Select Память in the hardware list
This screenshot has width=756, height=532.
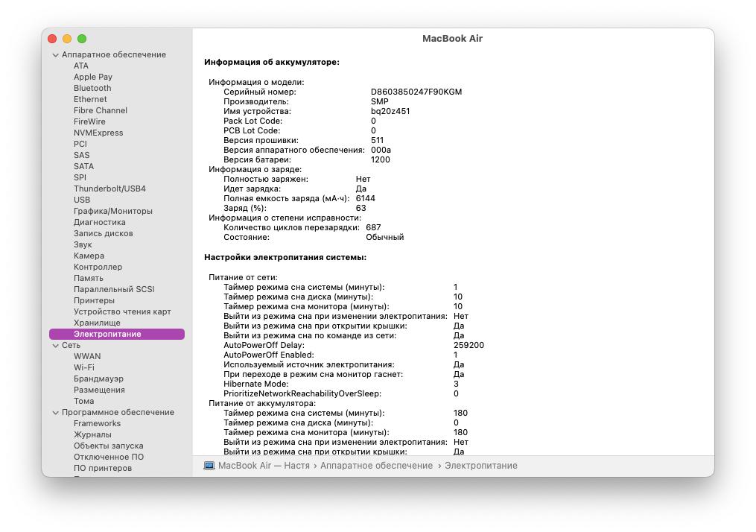click(x=89, y=278)
